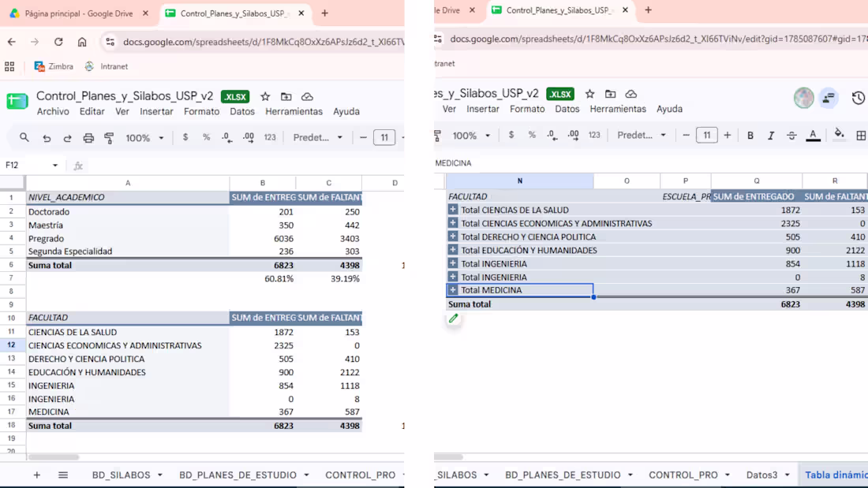This screenshot has width=868, height=488.
Task: Search the menus in left window toolbar
Action: pos(24,137)
